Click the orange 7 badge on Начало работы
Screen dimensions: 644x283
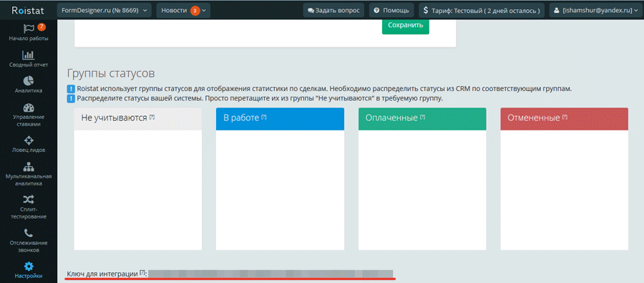click(x=41, y=27)
